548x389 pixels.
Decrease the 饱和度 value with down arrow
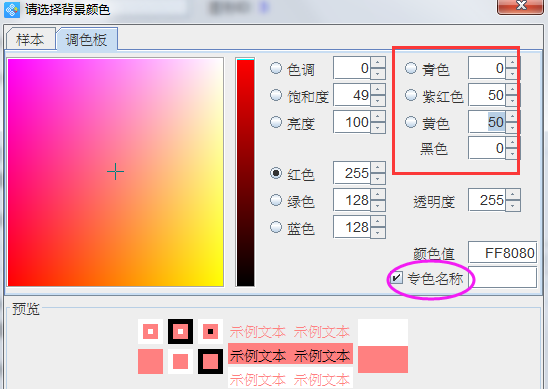tap(378, 101)
